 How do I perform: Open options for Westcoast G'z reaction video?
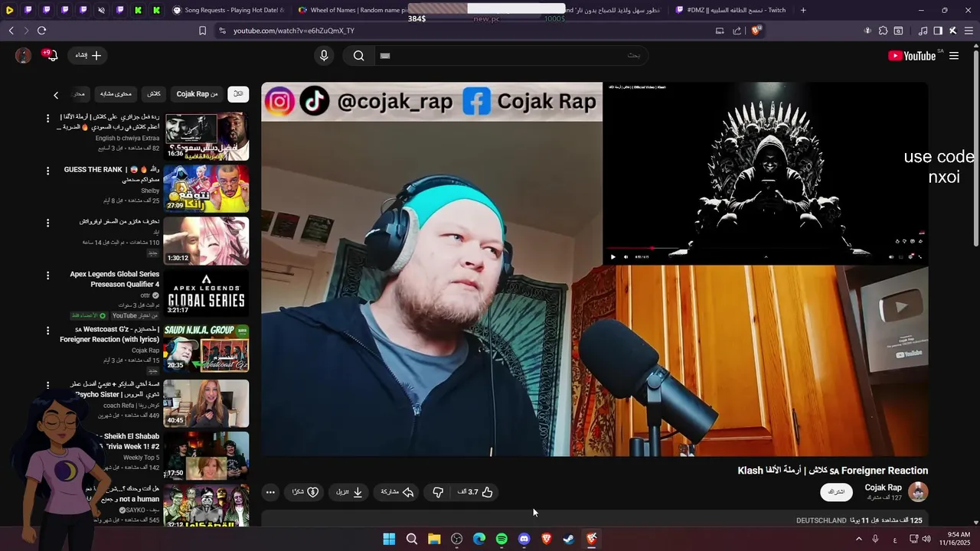pos(47,331)
